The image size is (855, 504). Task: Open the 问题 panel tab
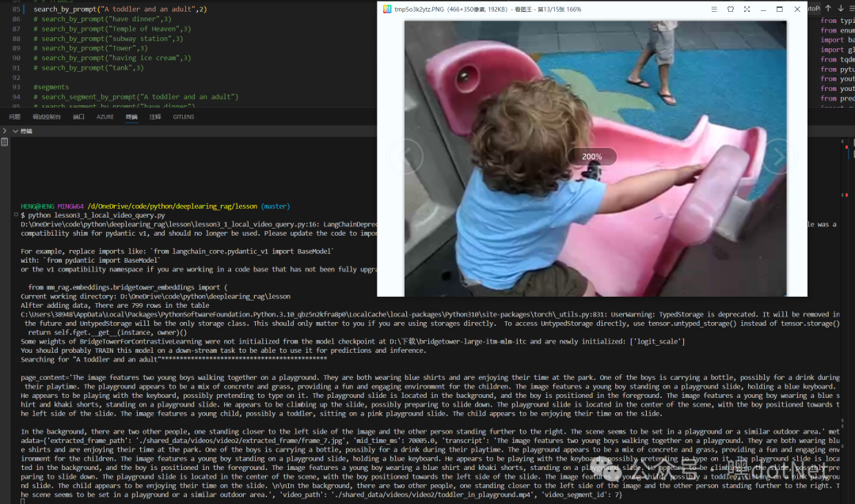(15, 116)
